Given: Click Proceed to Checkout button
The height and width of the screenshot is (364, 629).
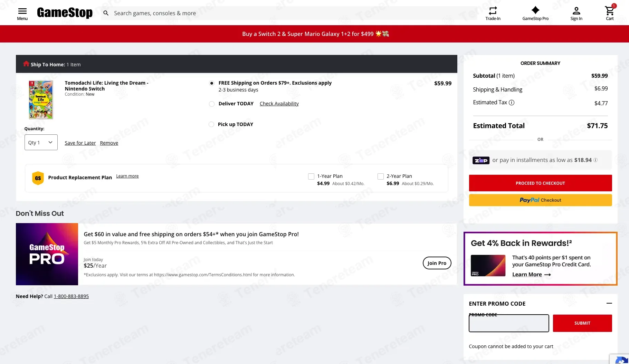Looking at the screenshot, I should (x=540, y=183).
